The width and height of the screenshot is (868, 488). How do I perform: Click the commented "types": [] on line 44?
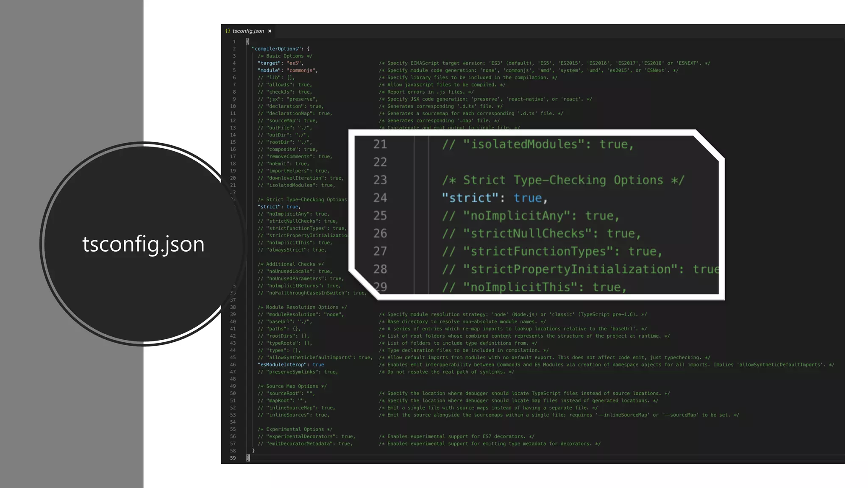(279, 351)
